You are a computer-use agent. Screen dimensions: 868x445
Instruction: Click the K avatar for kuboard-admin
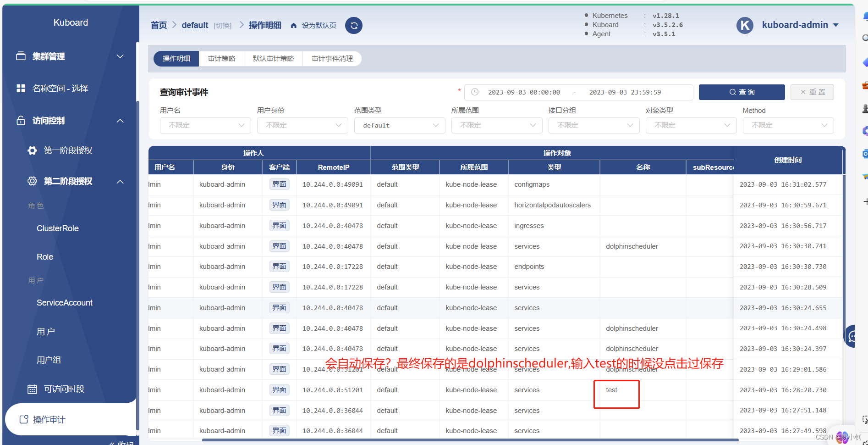coord(745,25)
